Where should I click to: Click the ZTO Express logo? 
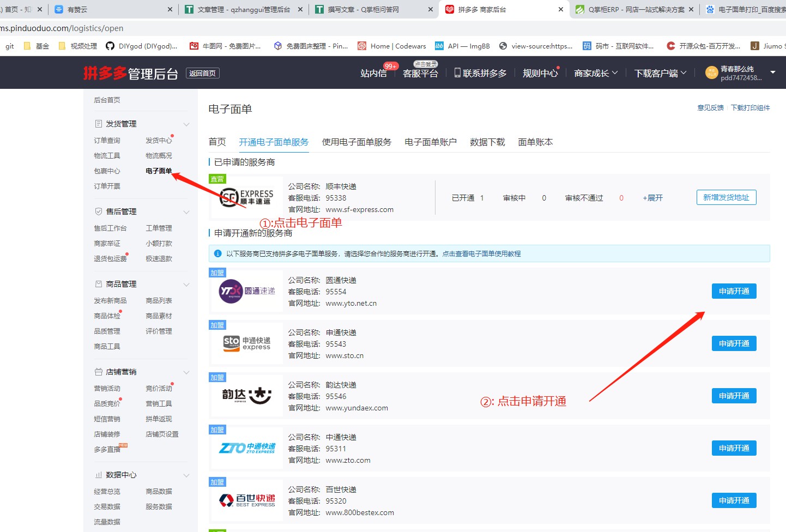[246, 448]
